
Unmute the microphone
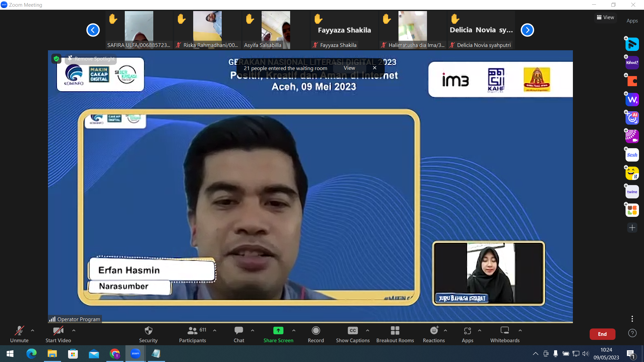(19, 334)
